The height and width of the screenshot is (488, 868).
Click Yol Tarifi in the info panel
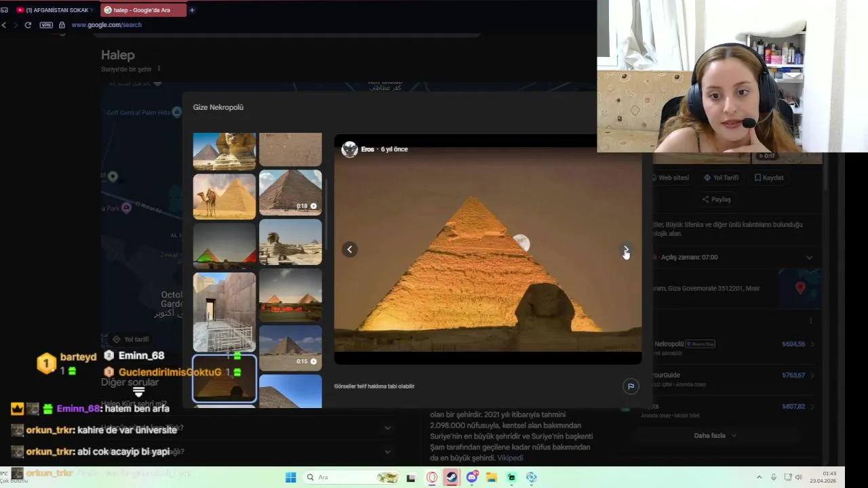[721, 178]
